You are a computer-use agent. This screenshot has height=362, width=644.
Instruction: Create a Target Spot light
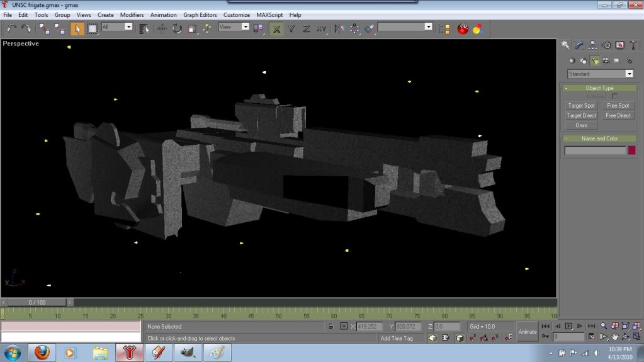[581, 106]
